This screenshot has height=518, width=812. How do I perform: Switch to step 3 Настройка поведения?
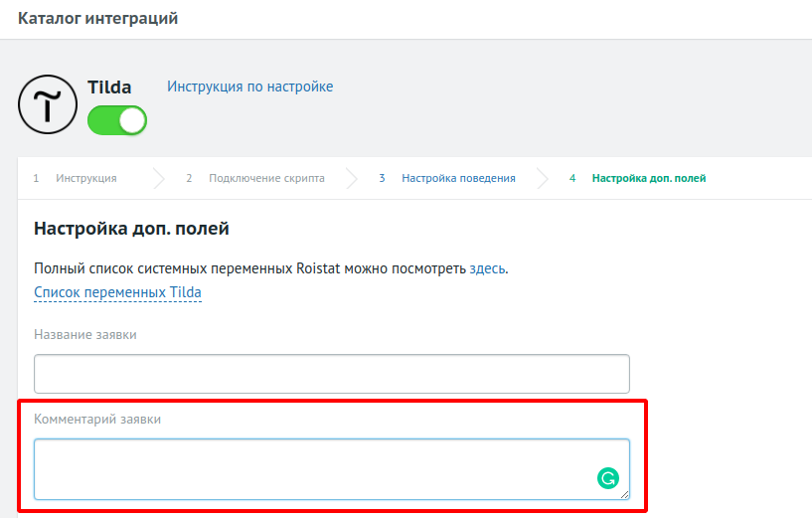click(x=458, y=178)
